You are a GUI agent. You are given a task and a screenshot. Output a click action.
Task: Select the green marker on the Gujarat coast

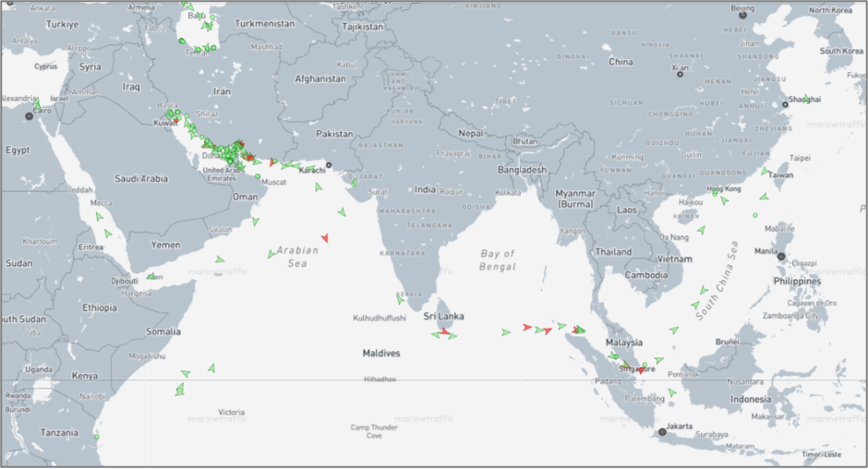click(x=355, y=183)
